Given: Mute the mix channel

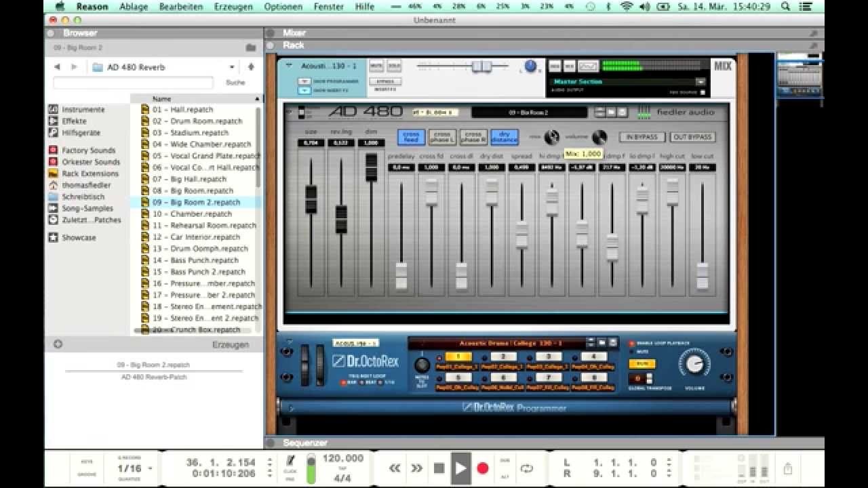Looking at the screenshot, I should click(376, 66).
